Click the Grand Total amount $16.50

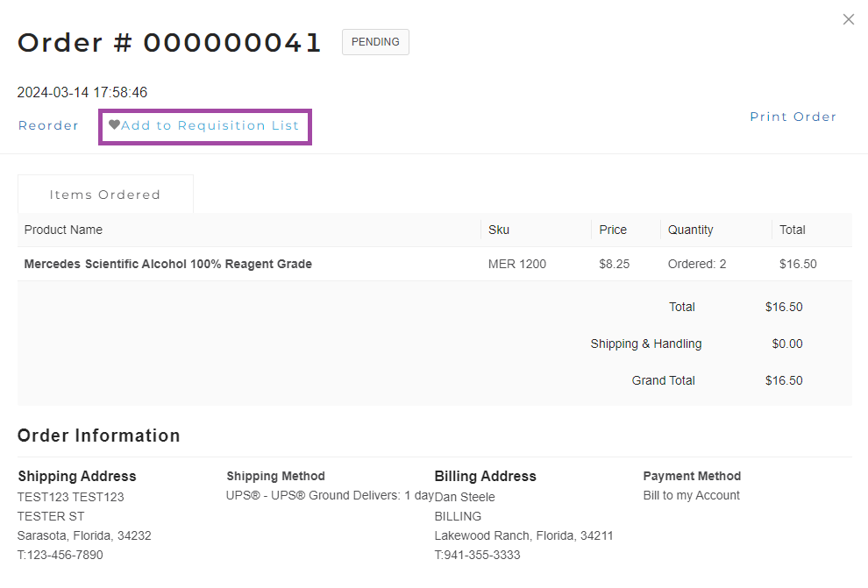point(783,380)
